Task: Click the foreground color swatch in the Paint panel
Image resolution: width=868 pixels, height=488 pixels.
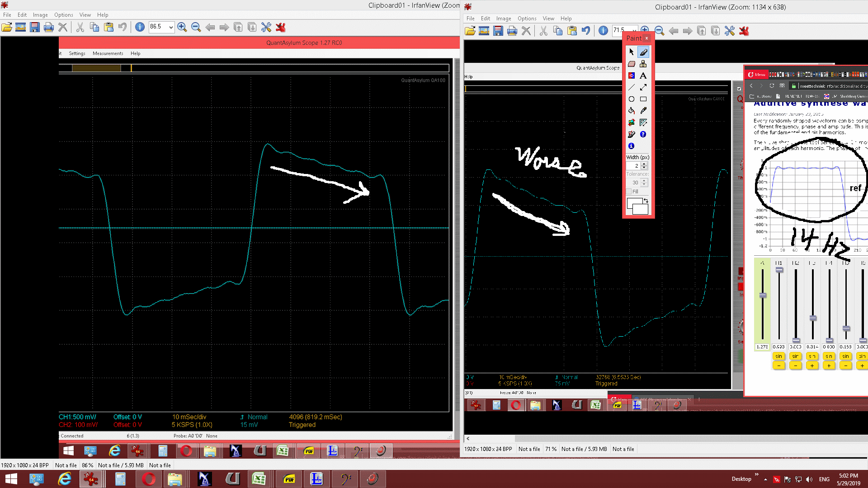Action: click(634, 203)
